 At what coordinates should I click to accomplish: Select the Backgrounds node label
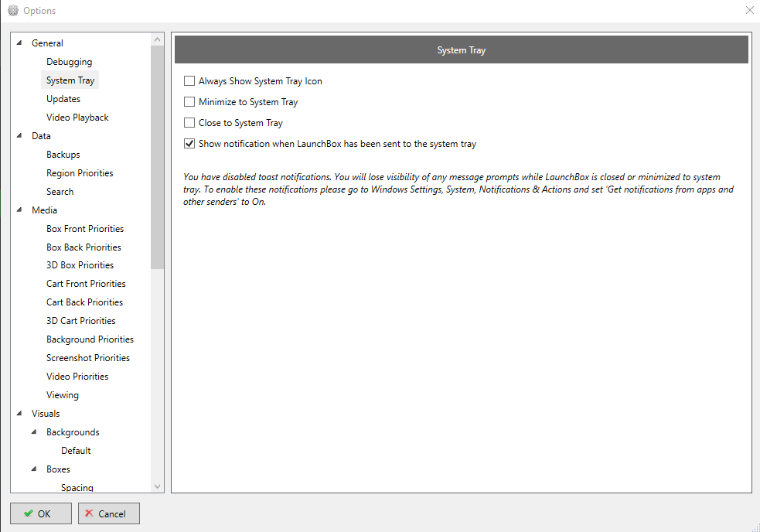click(x=73, y=432)
